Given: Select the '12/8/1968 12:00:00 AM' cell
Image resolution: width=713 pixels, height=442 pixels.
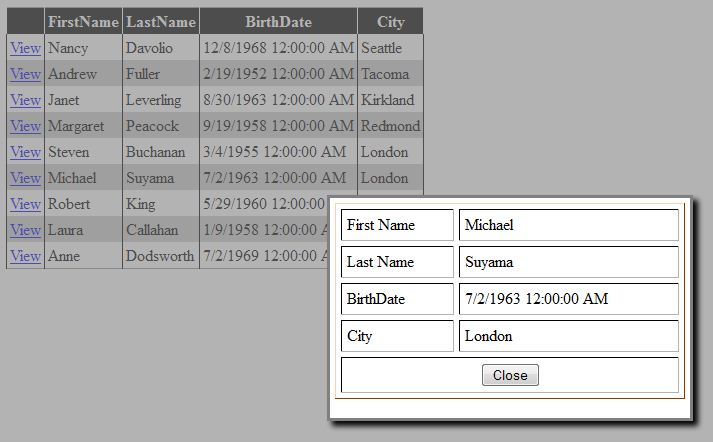Looking at the screenshot, I should click(278, 48).
